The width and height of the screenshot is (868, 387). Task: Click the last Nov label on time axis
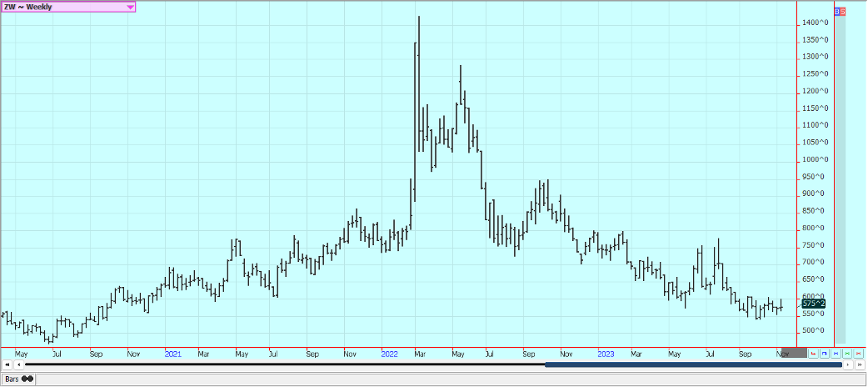pyautogui.click(x=783, y=354)
